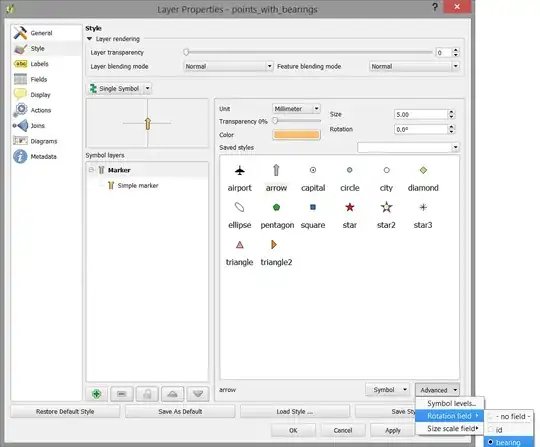Open Symbol levels menu entry
Image resolution: width=540 pixels, height=447 pixels.
[451, 404]
